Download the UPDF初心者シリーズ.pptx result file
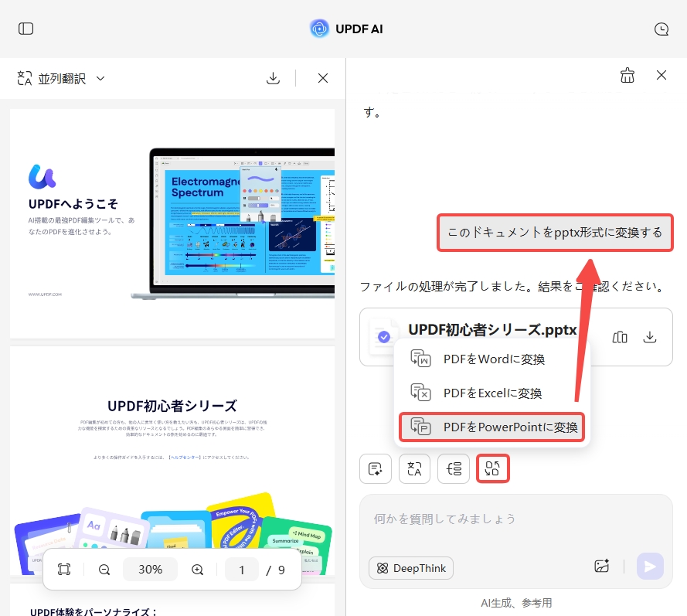 650,337
